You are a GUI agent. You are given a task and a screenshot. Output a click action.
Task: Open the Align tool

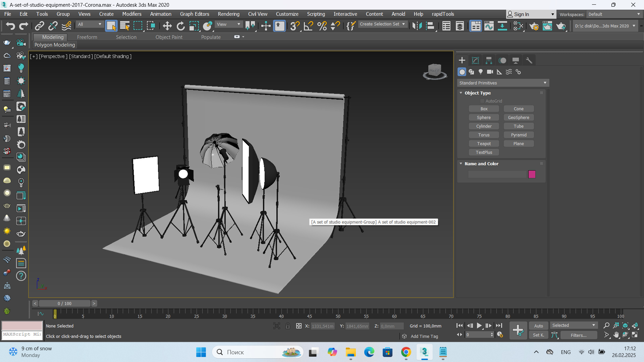coord(431,26)
